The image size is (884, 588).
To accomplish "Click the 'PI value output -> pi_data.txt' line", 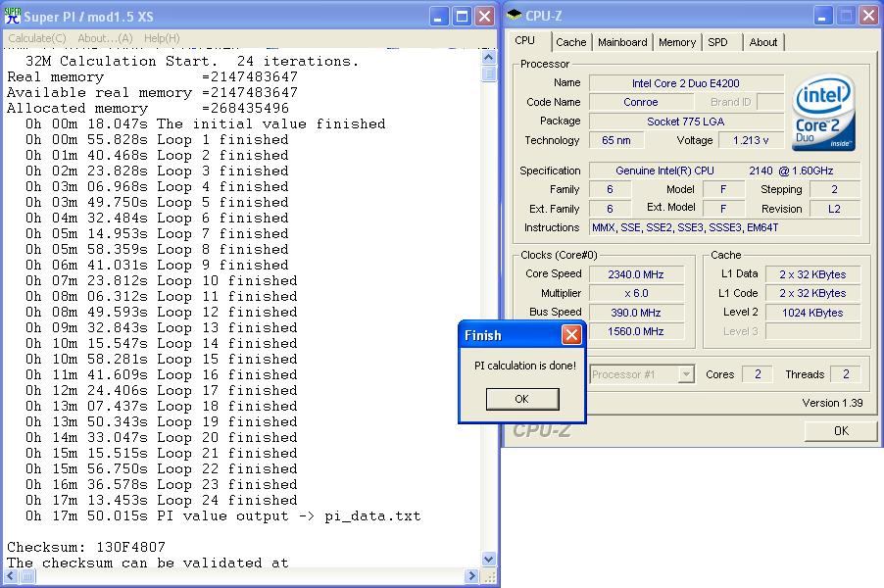I will [x=223, y=516].
